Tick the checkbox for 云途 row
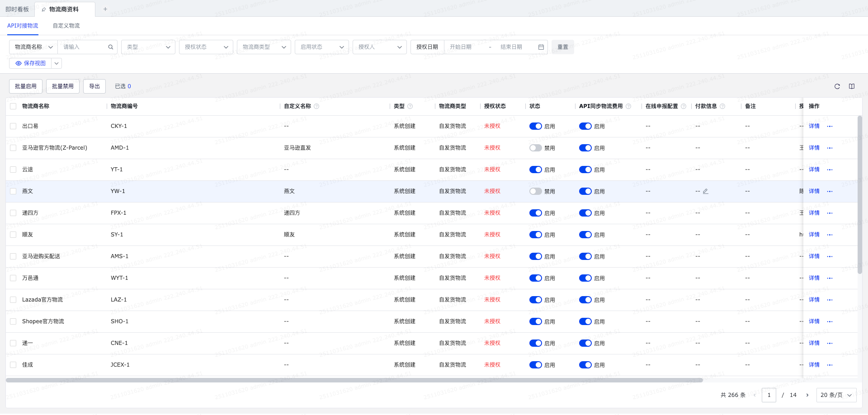Viewport: 868px width, 415px height. [x=13, y=170]
